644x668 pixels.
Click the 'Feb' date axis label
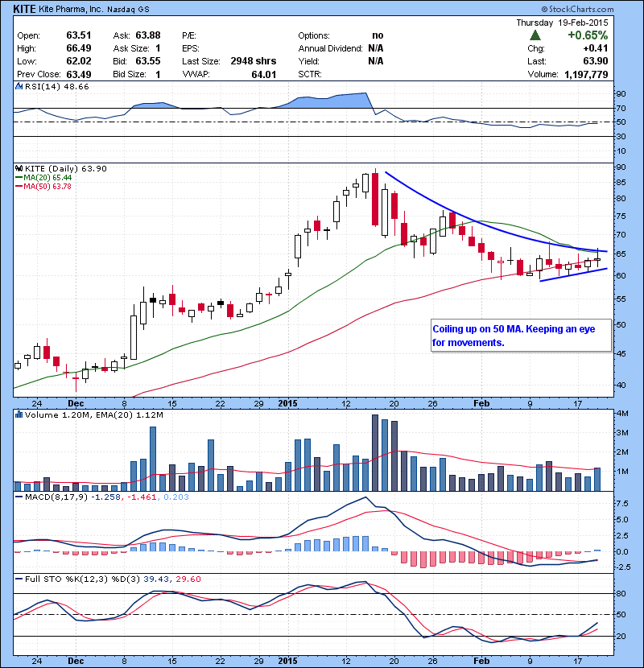(x=481, y=402)
